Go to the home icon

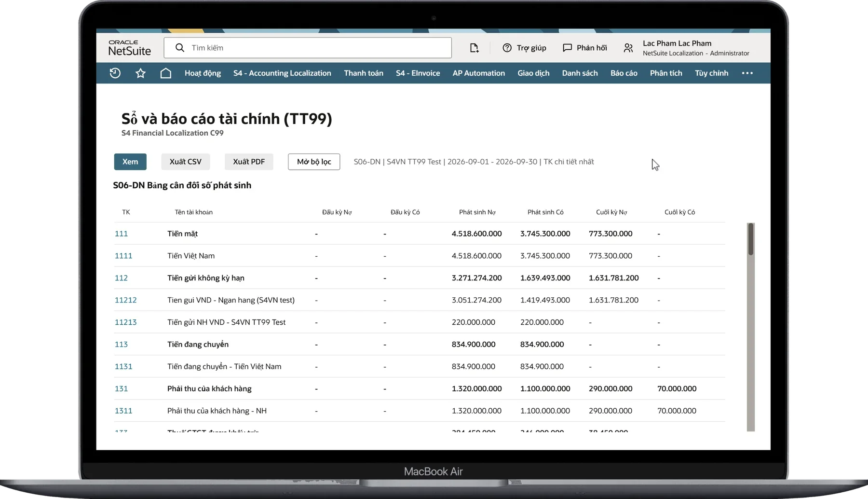tap(165, 73)
